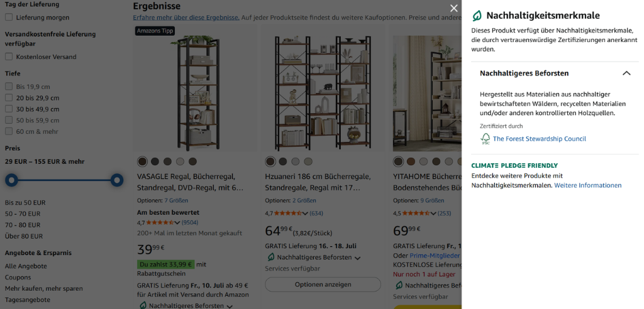Image resolution: width=644 pixels, height=309 pixels.
Task: Collapse the Nachhaltigeres Beforsten section
Action: (626, 73)
